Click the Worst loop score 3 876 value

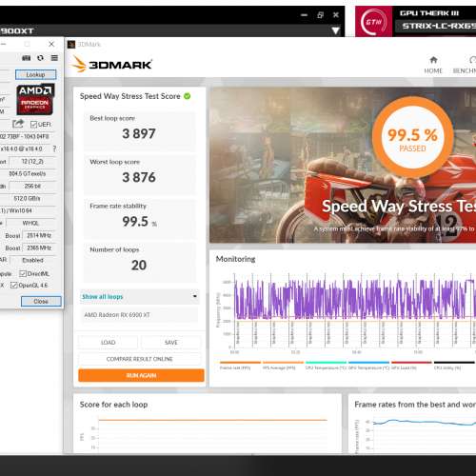click(x=139, y=177)
